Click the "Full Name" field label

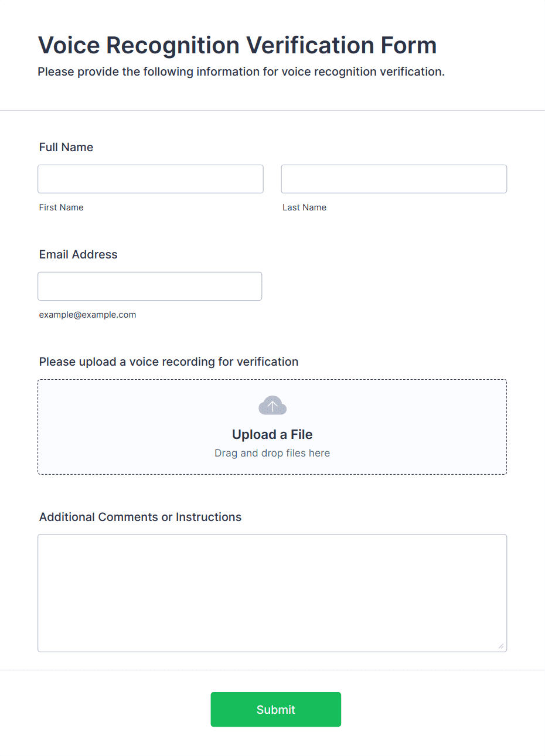[66, 147]
